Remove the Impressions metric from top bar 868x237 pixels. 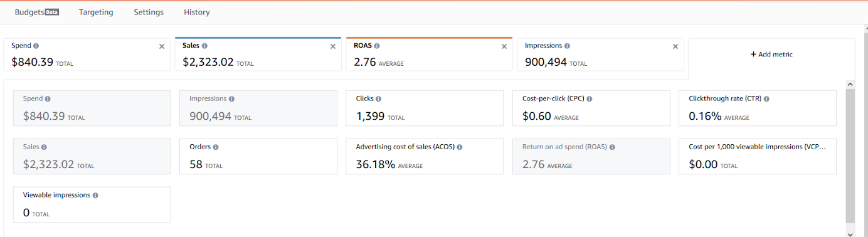675,46
